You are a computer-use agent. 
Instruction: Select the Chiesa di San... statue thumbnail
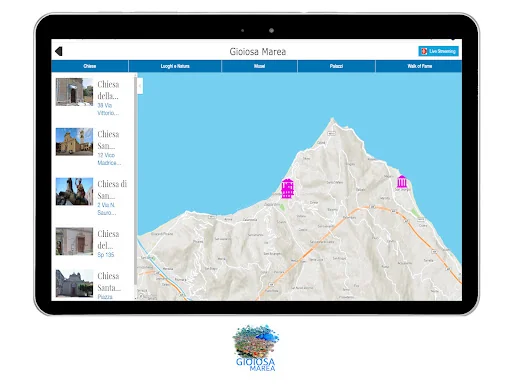point(74,191)
